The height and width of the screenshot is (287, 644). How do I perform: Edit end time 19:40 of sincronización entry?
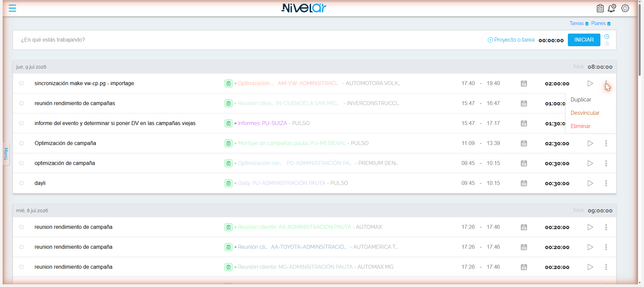493,83
